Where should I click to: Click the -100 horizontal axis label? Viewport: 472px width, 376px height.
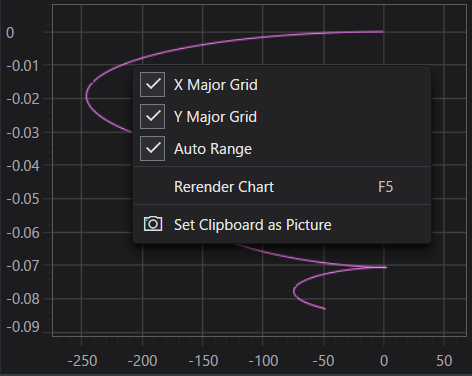coord(263,361)
